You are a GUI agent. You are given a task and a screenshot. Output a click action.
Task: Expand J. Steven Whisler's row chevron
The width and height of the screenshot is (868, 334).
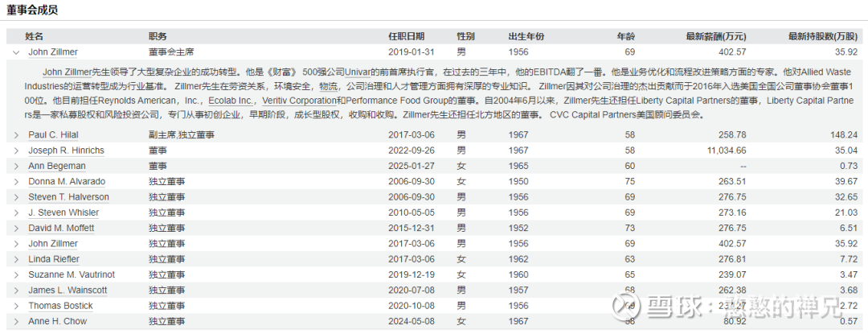click(15, 212)
